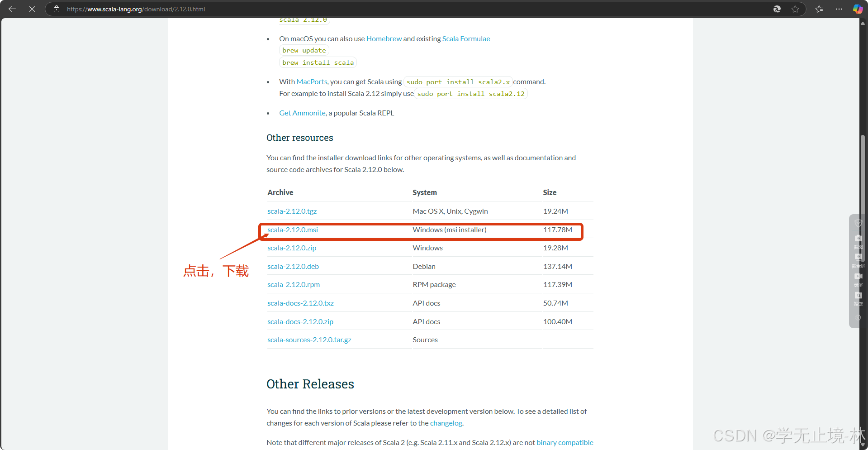Click the shield icon in floating toolbar

(x=859, y=223)
